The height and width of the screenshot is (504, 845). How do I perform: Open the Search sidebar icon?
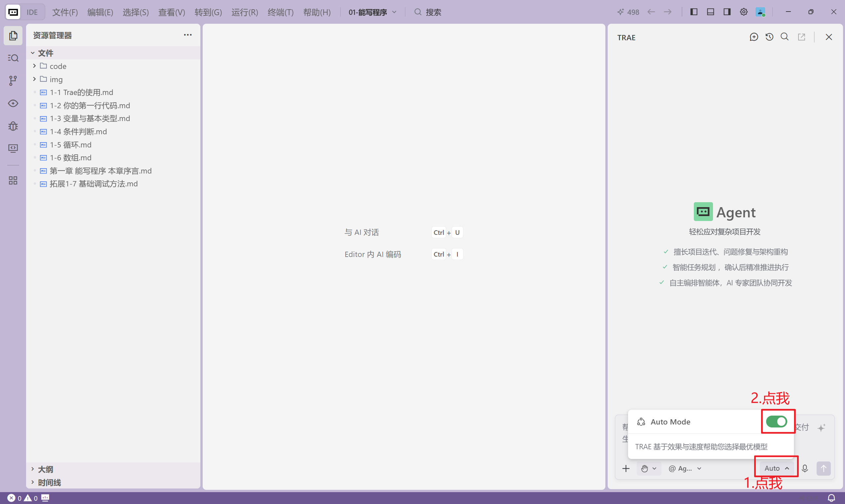[x=13, y=58]
